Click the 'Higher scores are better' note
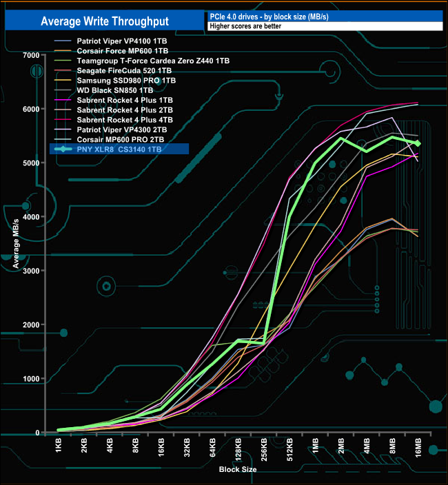The width and height of the screenshot is (448, 485). [245, 26]
